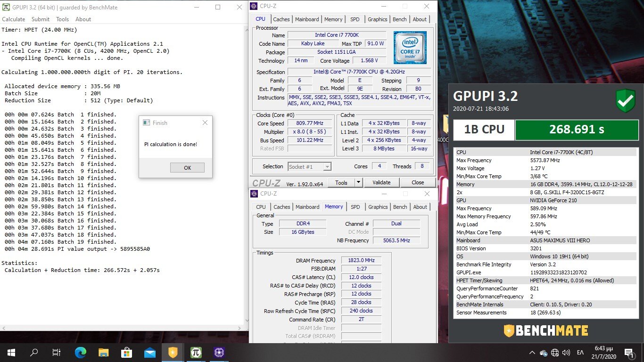The image size is (644, 362).
Task: Open the Mail app from the taskbar
Action: point(149,353)
